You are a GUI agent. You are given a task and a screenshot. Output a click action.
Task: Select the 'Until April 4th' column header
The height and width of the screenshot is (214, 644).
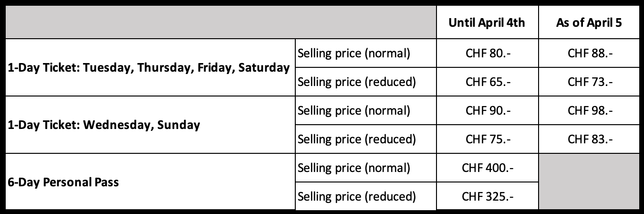[487, 23]
